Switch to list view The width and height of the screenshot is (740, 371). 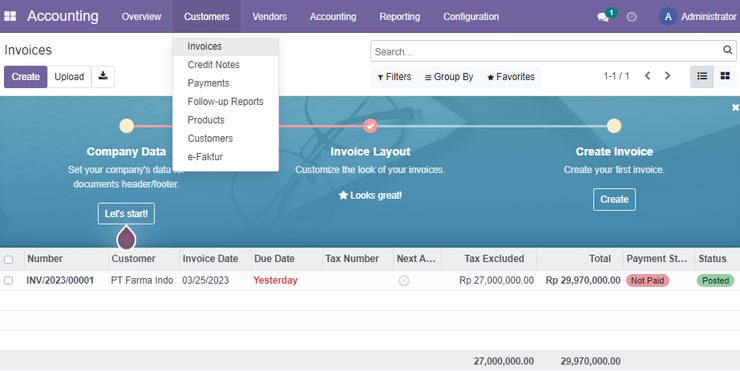coord(702,76)
